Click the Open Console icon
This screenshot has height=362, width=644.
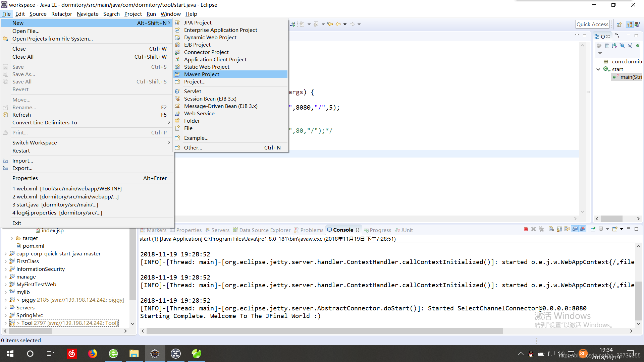[615, 229]
